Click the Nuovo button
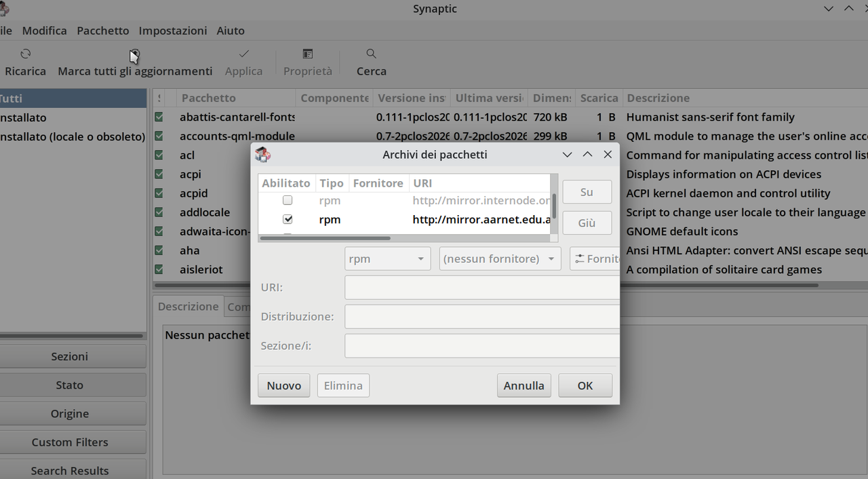 (x=283, y=385)
